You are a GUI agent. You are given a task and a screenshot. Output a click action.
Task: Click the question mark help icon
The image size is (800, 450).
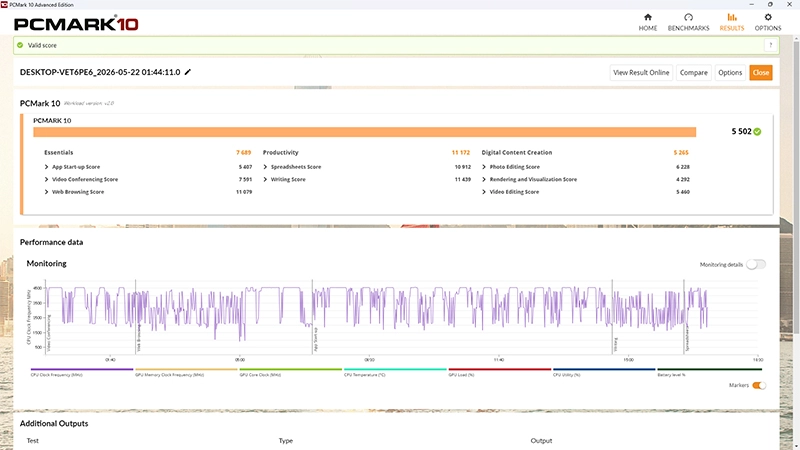click(770, 45)
